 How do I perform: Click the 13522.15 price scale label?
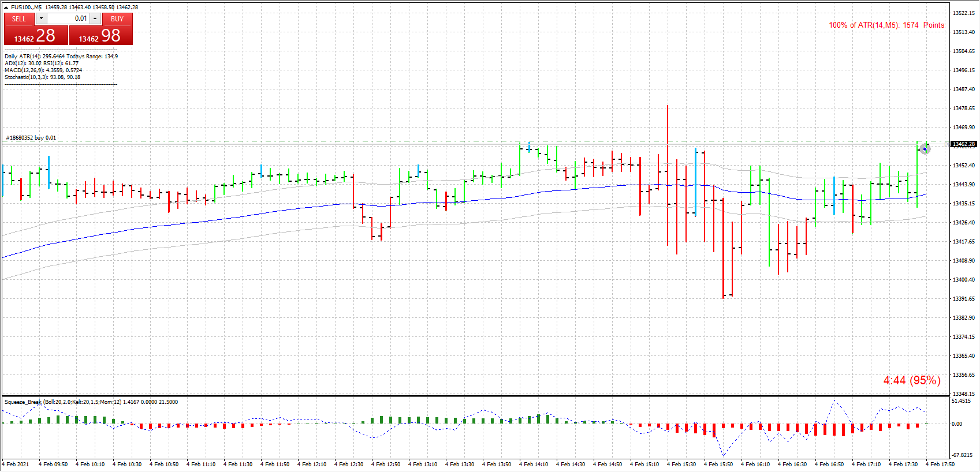[x=964, y=13]
